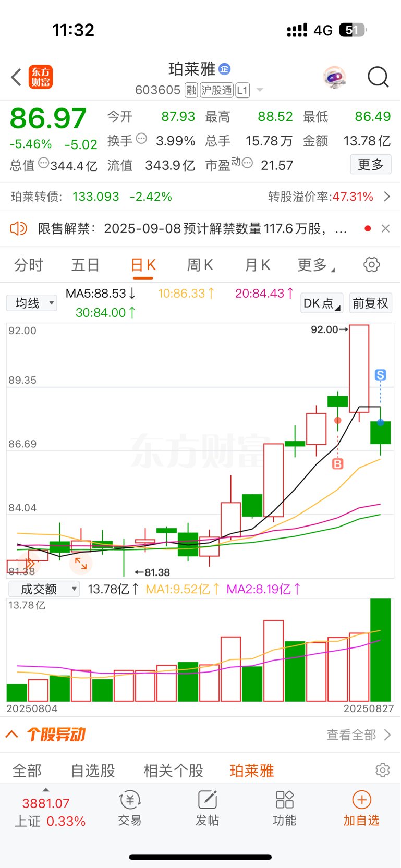Switch to 分时 chart tab
This screenshot has height=868, width=401.
[29, 265]
